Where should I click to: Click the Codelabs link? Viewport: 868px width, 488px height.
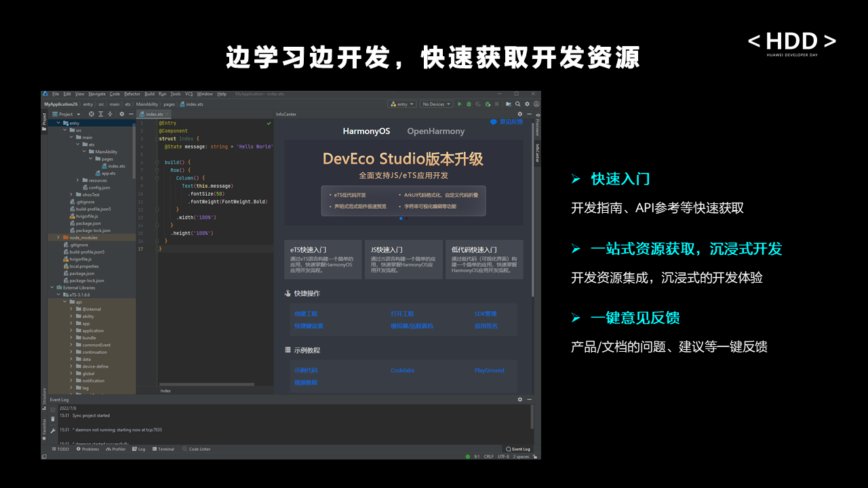pos(402,370)
